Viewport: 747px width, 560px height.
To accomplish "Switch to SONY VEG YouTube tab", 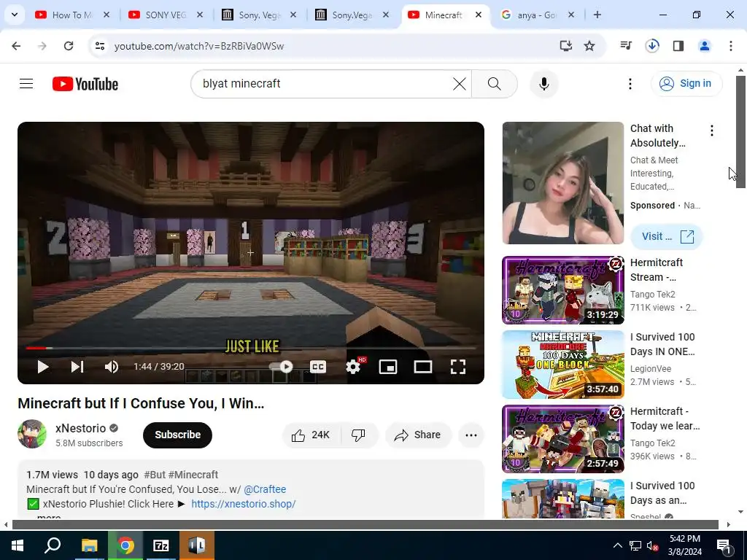I will point(166,15).
